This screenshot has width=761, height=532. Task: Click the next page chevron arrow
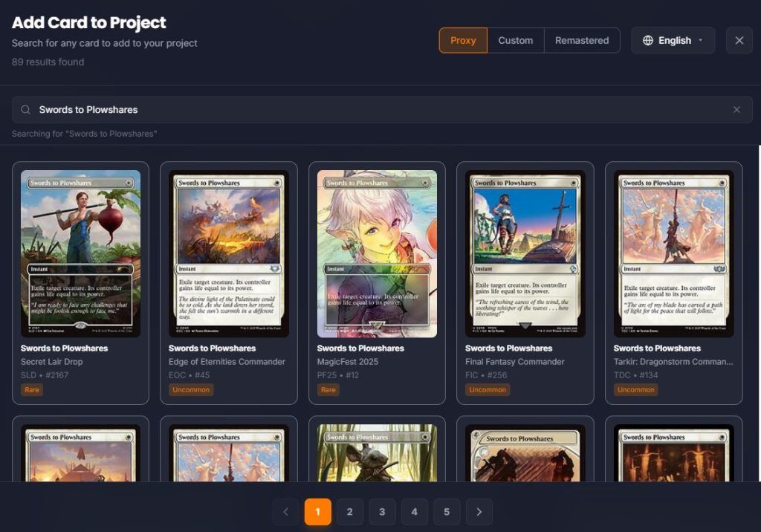479,512
